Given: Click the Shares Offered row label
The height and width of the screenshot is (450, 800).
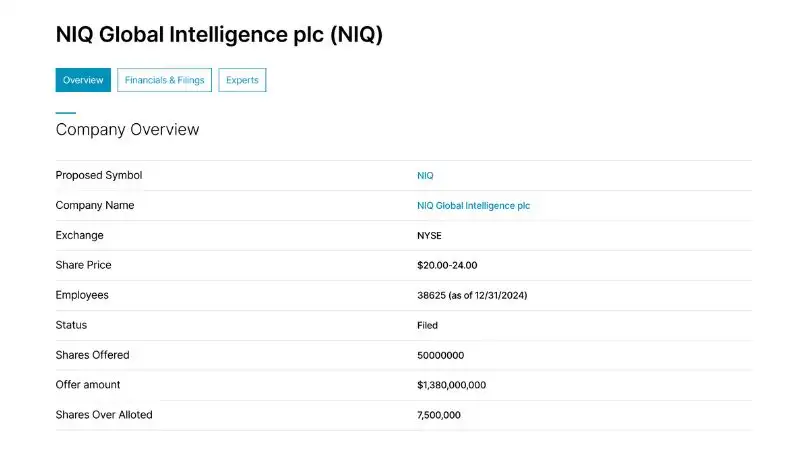Looking at the screenshot, I should click(x=92, y=355).
